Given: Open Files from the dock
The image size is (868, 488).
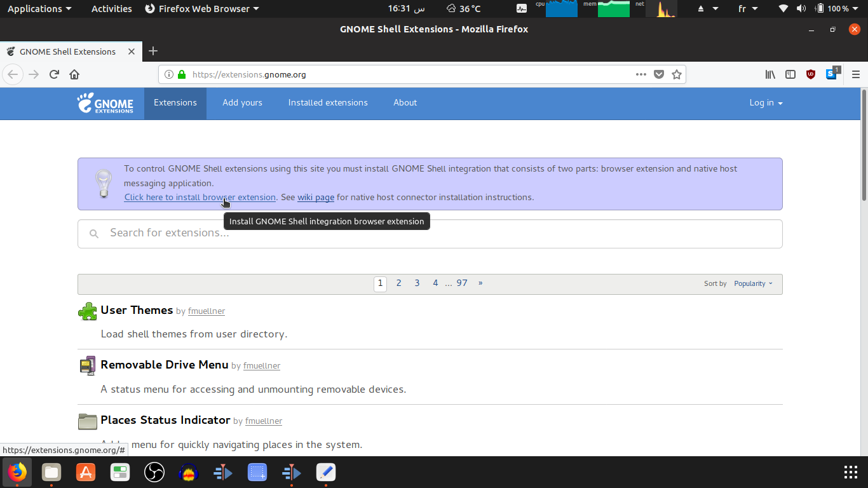Looking at the screenshot, I should coord(51,472).
